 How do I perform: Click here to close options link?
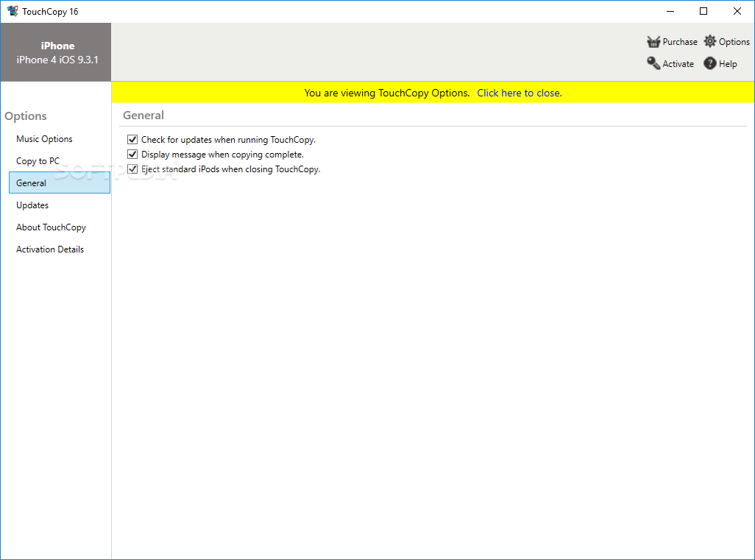[x=519, y=93]
